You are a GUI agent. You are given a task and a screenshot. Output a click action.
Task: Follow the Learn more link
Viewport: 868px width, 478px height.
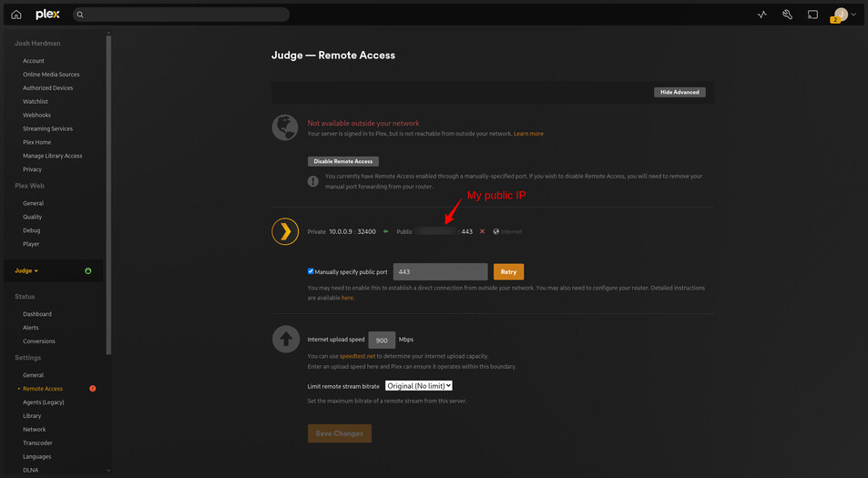pos(528,134)
